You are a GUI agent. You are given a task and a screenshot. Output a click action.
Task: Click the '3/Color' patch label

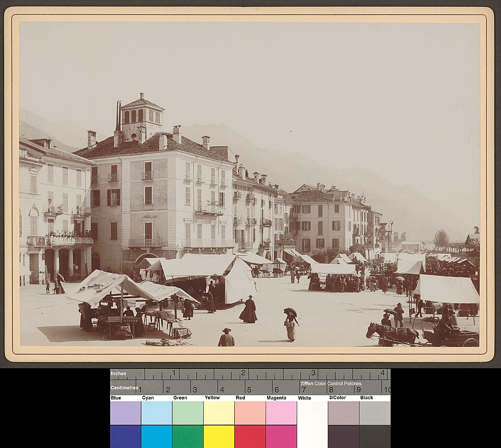pos(338,398)
